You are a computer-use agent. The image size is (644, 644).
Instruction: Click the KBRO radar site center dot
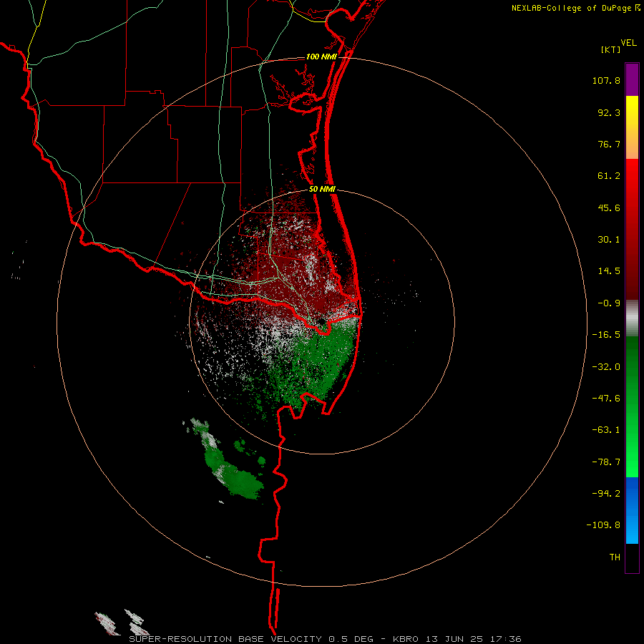click(x=321, y=321)
